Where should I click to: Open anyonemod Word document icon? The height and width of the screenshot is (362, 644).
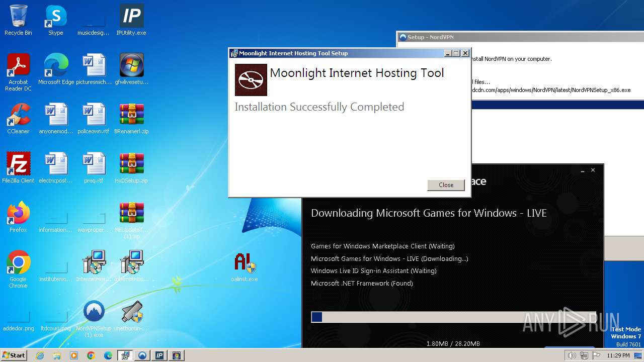pyautogui.click(x=56, y=119)
